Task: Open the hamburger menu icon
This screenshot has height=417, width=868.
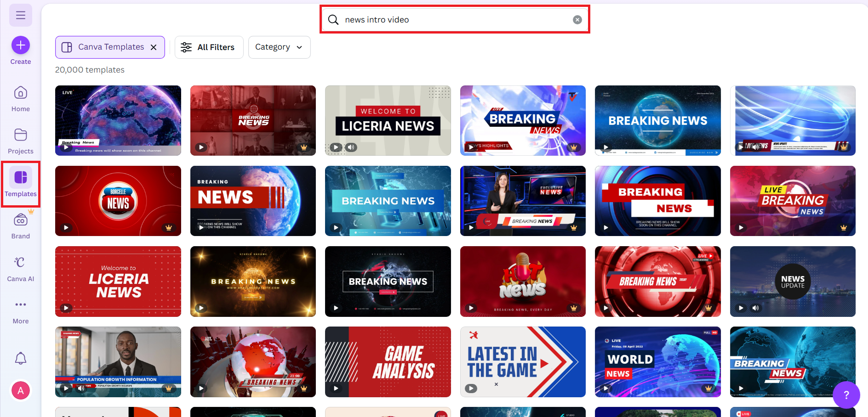Action: [21, 15]
